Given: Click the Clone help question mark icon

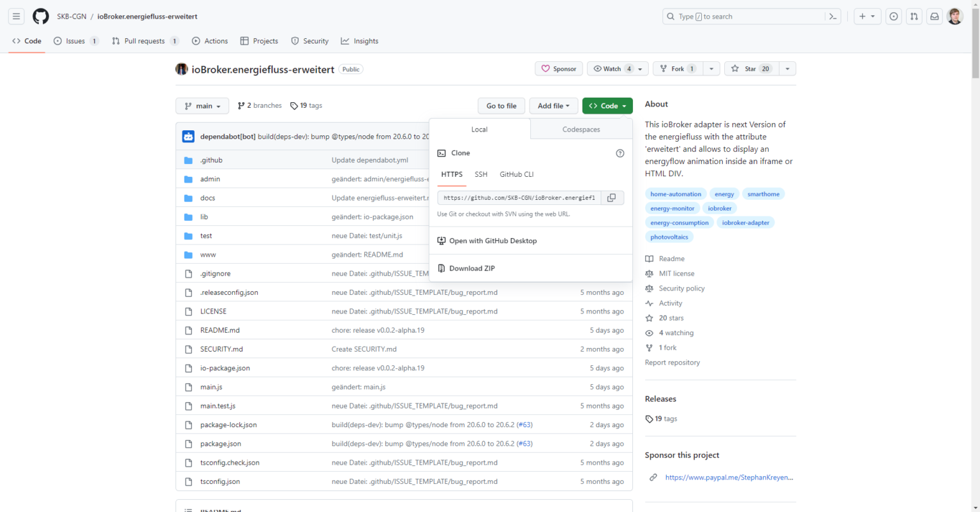Looking at the screenshot, I should click(620, 153).
